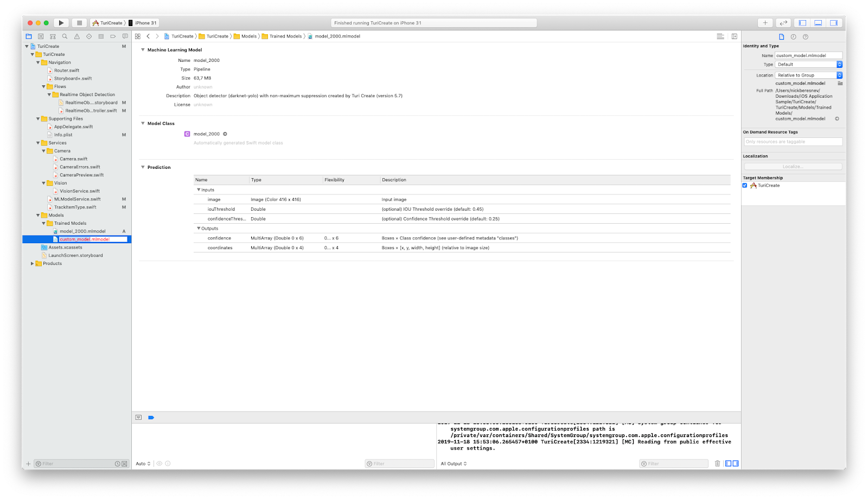This screenshot has width=868, height=499.
Task: Open the Type dropdown showing Default
Action: point(808,65)
